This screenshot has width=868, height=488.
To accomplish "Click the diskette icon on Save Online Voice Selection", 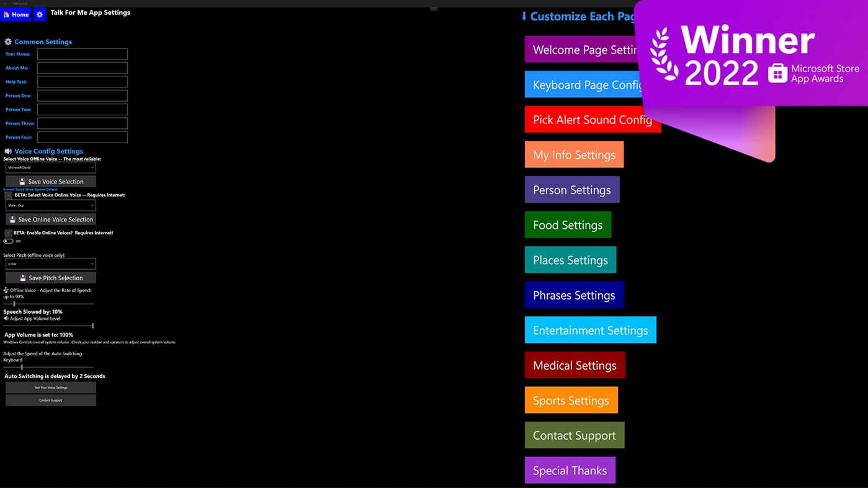I will pyautogui.click(x=11, y=218).
